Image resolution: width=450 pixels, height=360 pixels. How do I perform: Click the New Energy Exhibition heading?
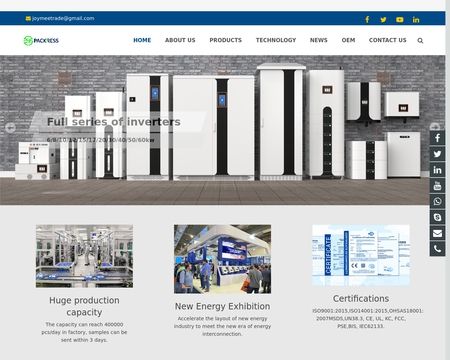[222, 306]
